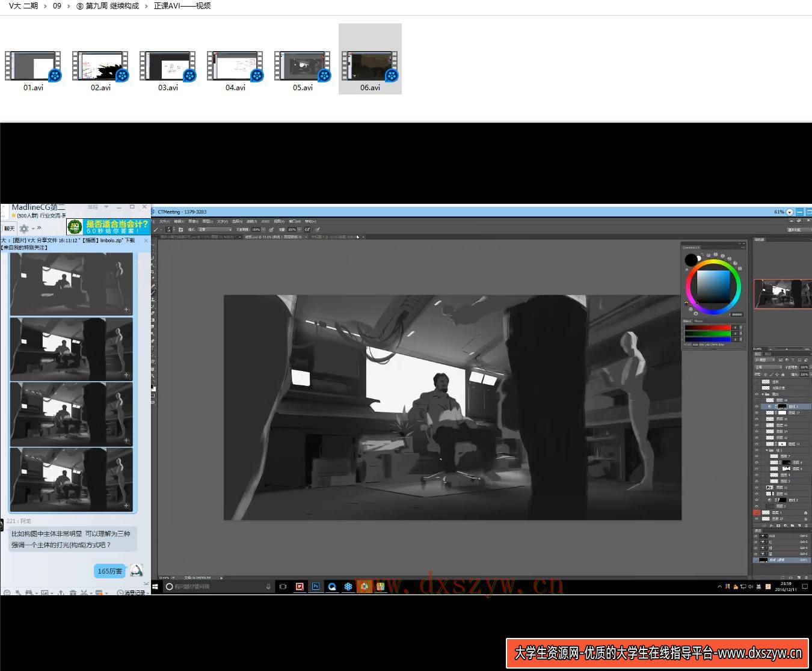Open the brush opacity slider arrow
This screenshot has height=671, width=812.
pos(263,229)
